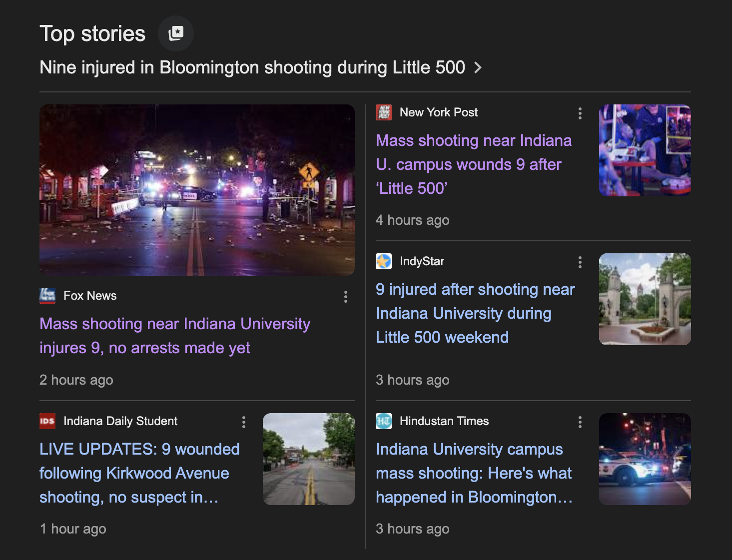This screenshot has width=732, height=560.
Task: Click the '2 hours ago' timestamp
Action: click(76, 380)
